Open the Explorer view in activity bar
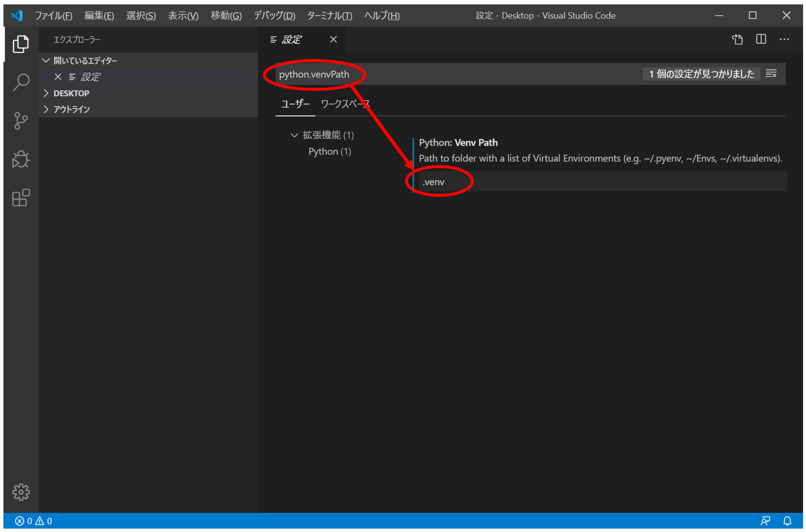The width and height of the screenshot is (806, 532). pyautogui.click(x=21, y=44)
